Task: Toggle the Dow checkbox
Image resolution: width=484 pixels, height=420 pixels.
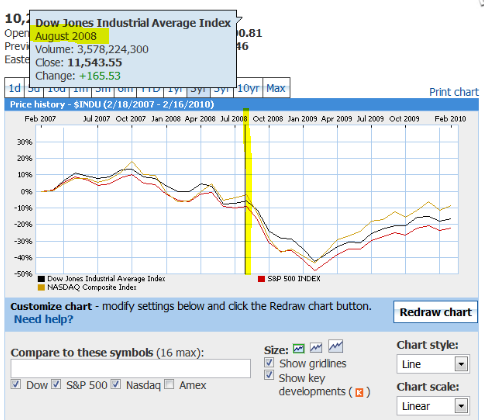Action: pyautogui.click(x=15, y=384)
